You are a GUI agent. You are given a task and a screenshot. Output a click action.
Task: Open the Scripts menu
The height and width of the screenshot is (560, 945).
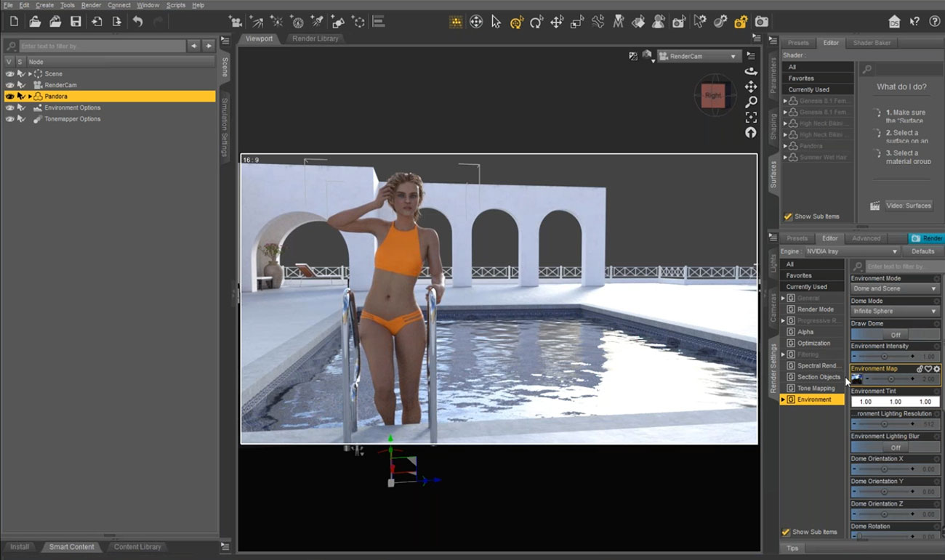pyautogui.click(x=175, y=5)
